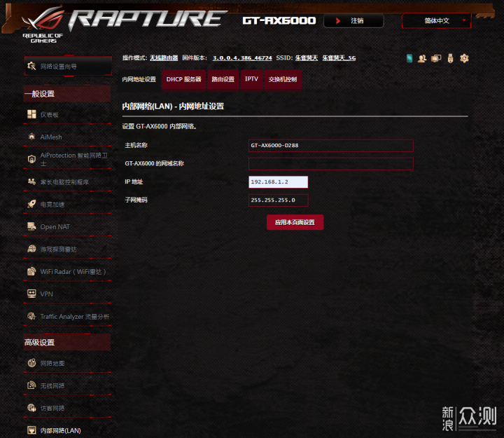The height and width of the screenshot is (438, 504).
Task: Open the guest network users icon
Action: pos(422,58)
